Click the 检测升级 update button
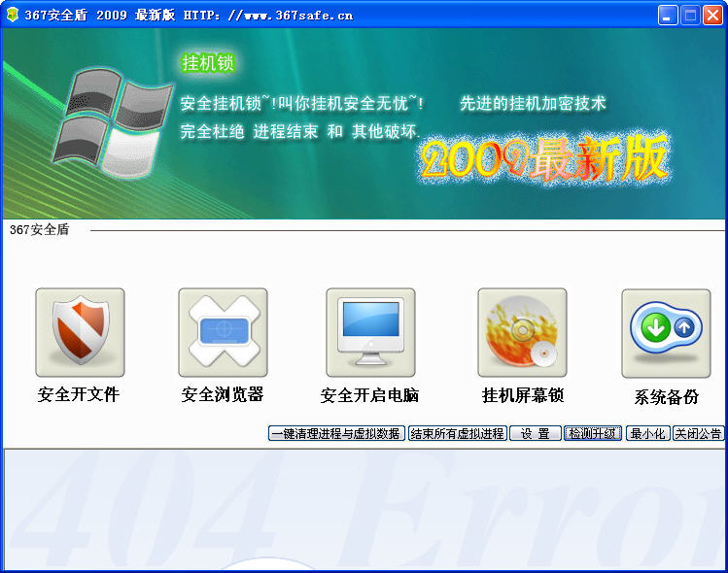This screenshot has height=573, width=728. [593, 433]
